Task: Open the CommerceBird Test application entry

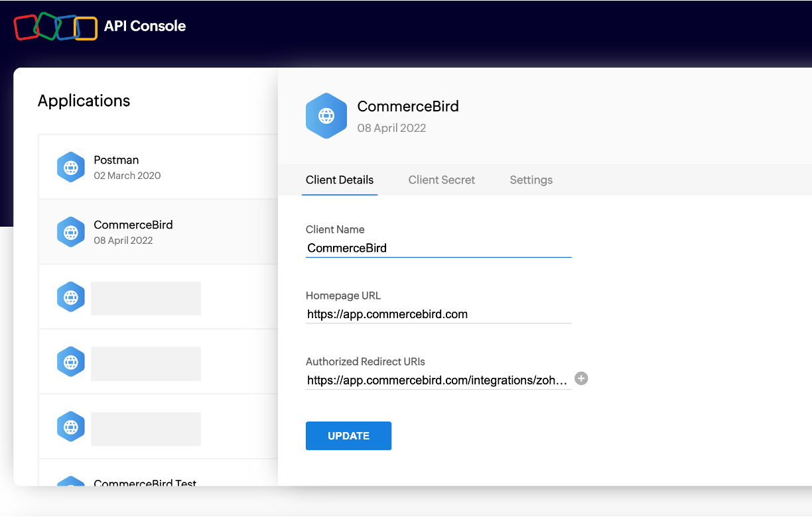Action: (158, 473)
